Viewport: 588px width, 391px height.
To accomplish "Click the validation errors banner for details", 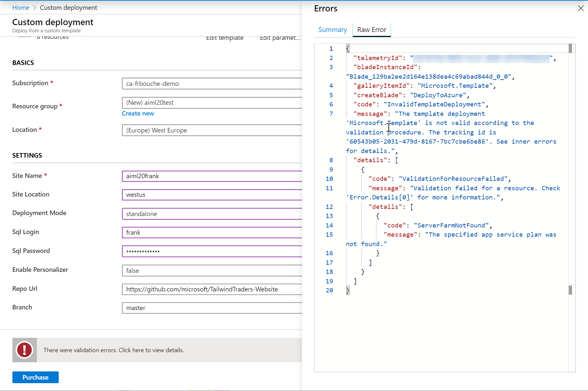I will point(113,350).
